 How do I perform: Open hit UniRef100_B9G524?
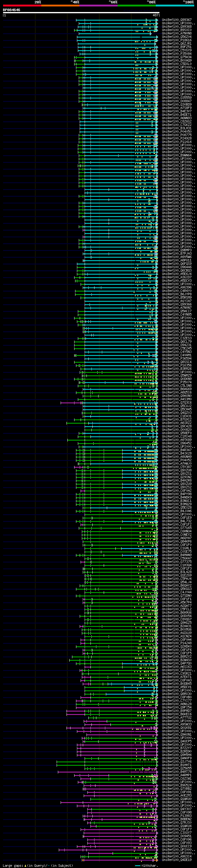pyautogui.click(x=177, y=785)
